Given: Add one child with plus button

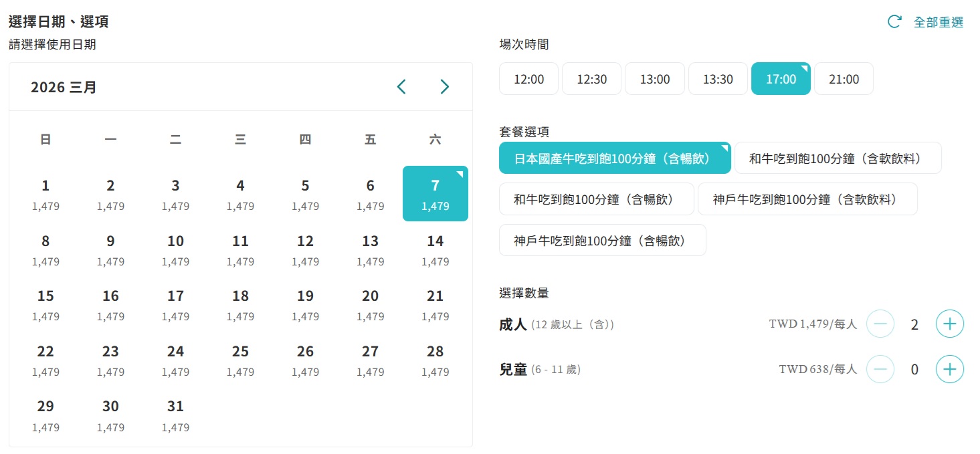Looking at the screenshot, I should tap(949, 369).
